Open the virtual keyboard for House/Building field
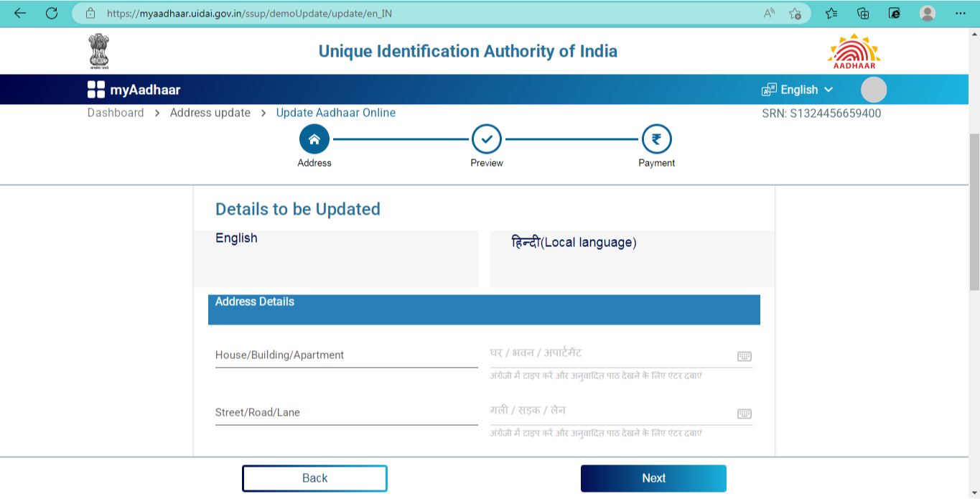 (x=744, y=355)
